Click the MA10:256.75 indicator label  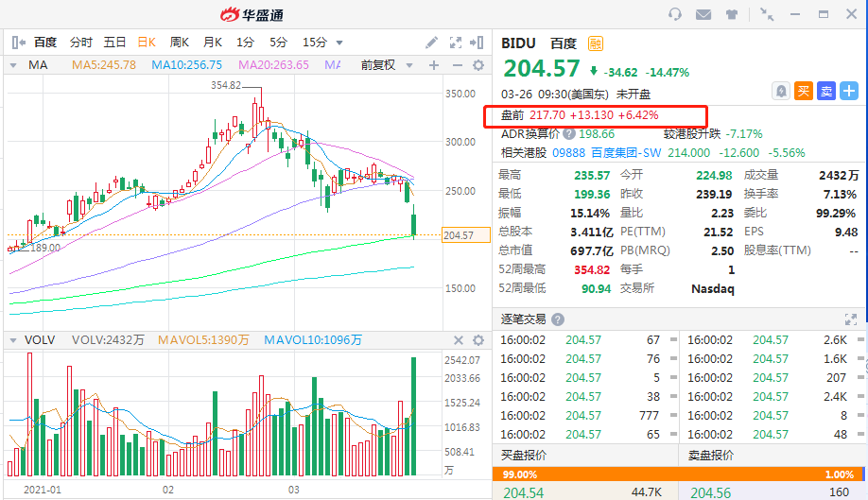pyautogui.click(x=186, y=65)
